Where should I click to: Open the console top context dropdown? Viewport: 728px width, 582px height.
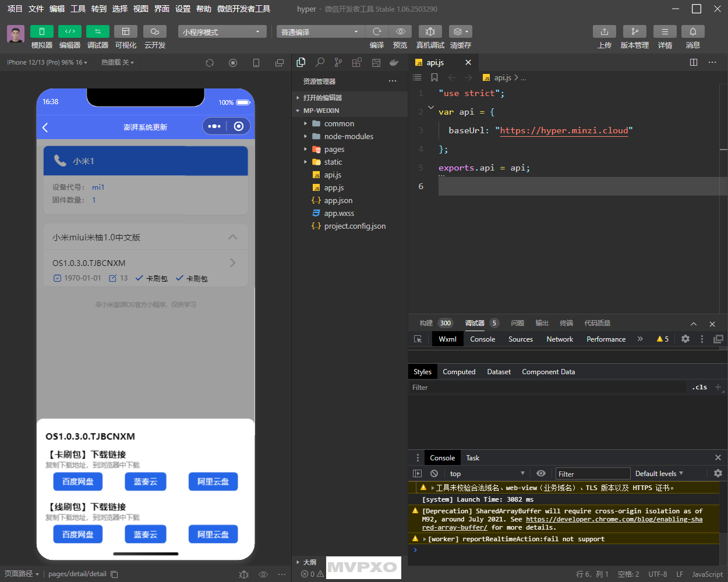click(x=487, y=474)
